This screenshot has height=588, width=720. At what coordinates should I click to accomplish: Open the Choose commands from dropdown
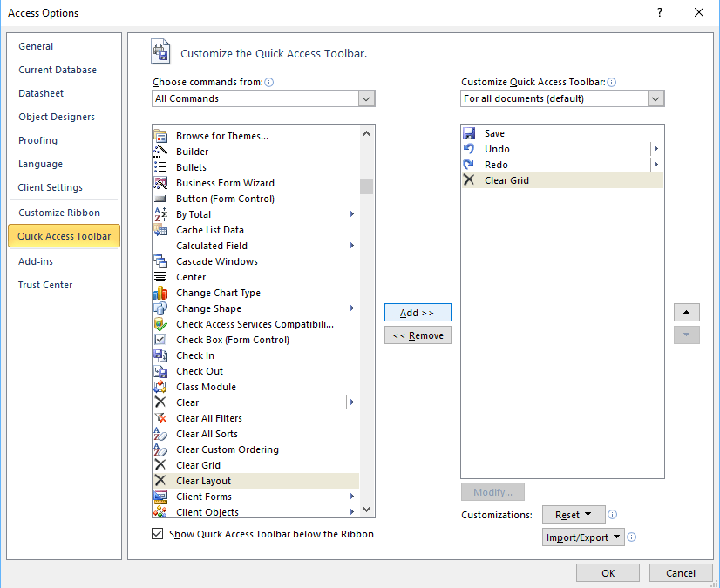[366, 98]
